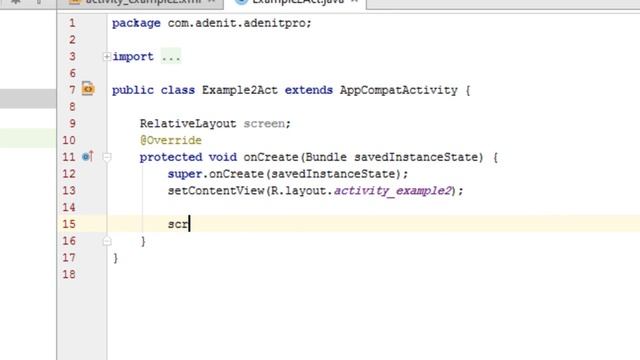Collapse the onCreate method fold marker on line 11
Screen dimensions: 640x360
tap(107, 157)
